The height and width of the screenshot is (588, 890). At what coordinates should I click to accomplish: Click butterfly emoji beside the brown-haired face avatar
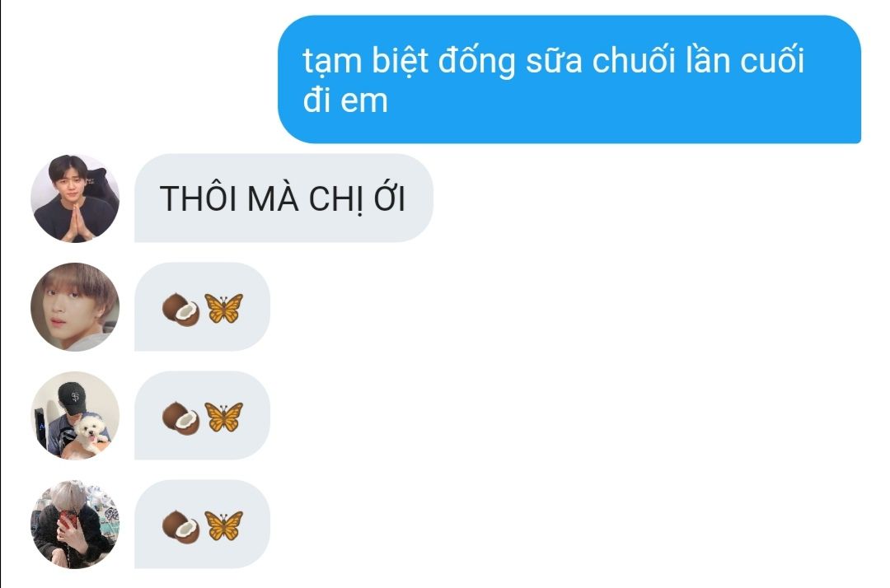[x=223, y=309]
